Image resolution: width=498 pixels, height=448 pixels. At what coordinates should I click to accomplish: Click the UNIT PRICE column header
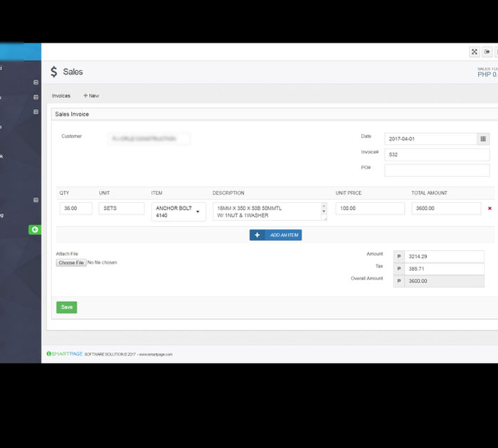(x=349, y=193)
